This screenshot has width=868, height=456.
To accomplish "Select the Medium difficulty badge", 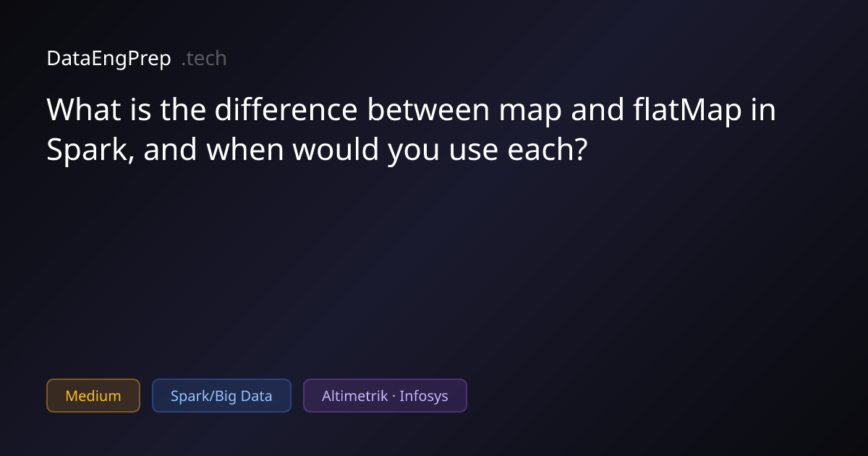I will pyautogui.click(x=93, y=396).
